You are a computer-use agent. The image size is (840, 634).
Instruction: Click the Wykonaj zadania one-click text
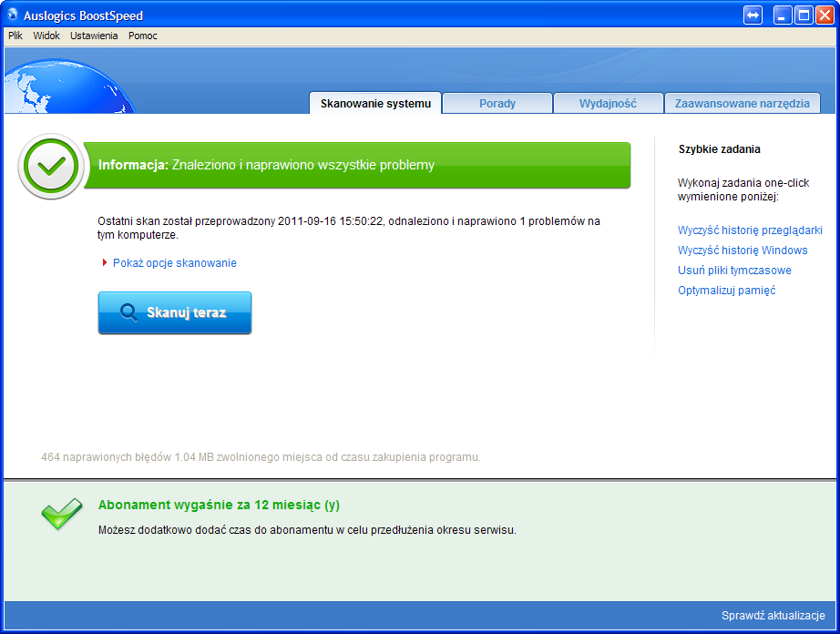(743, 189)
